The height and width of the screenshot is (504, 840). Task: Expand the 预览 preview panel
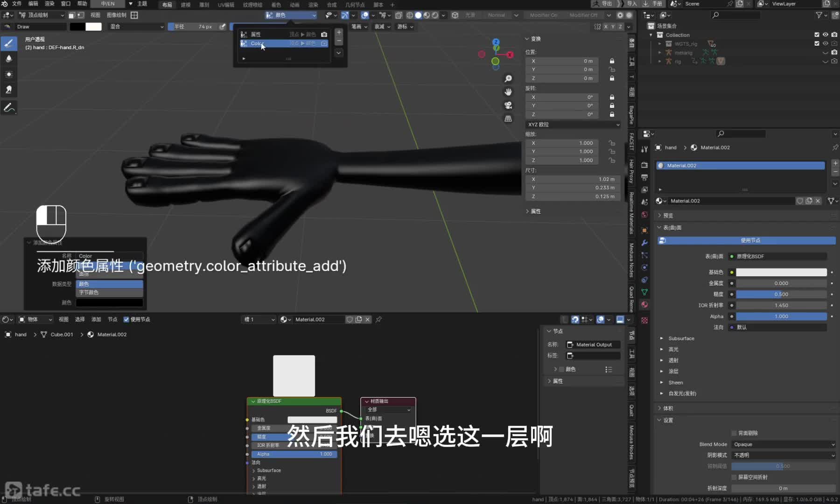660,216
